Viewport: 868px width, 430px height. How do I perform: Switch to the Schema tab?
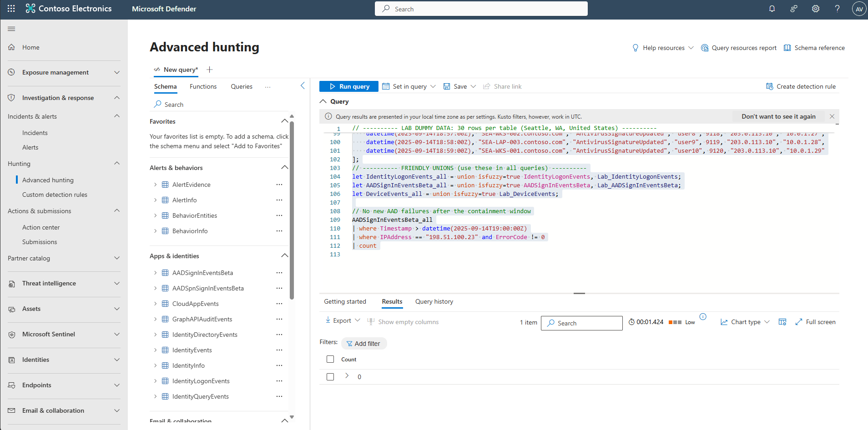(165, 86)
